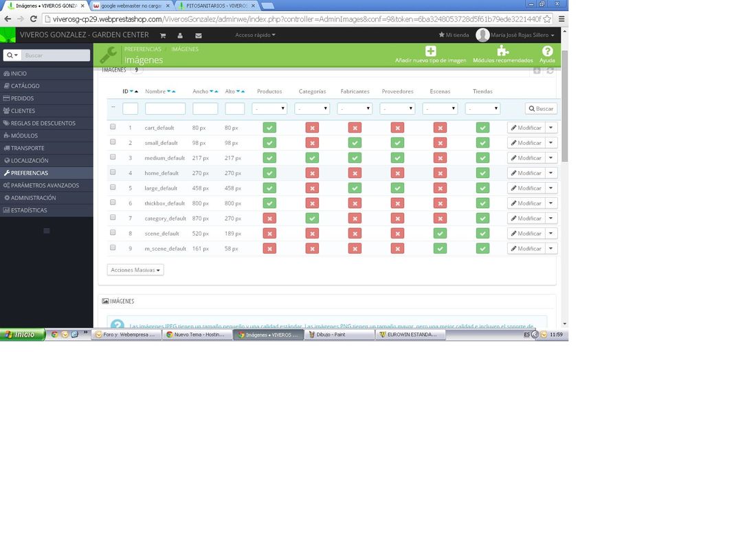This screenshot has height=549, width=756.
Task: Open the Proveedores filter dropdown
Action: (x=397, y=109)
